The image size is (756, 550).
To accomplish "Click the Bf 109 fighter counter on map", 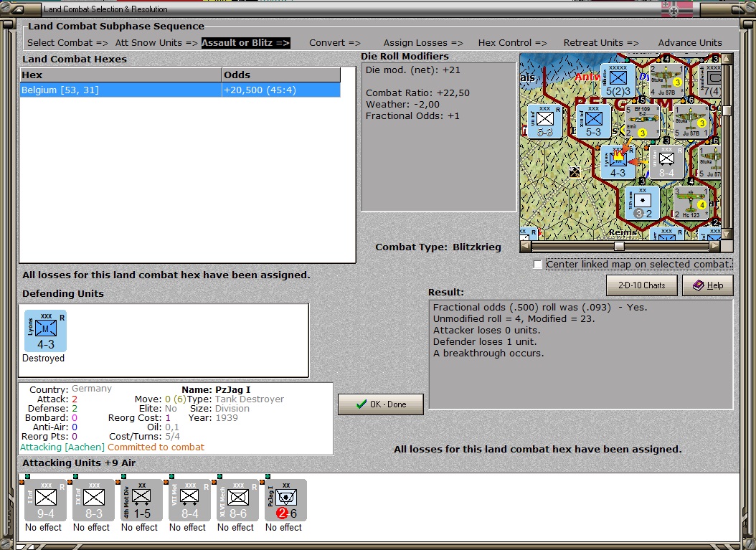I will point(642,121).
